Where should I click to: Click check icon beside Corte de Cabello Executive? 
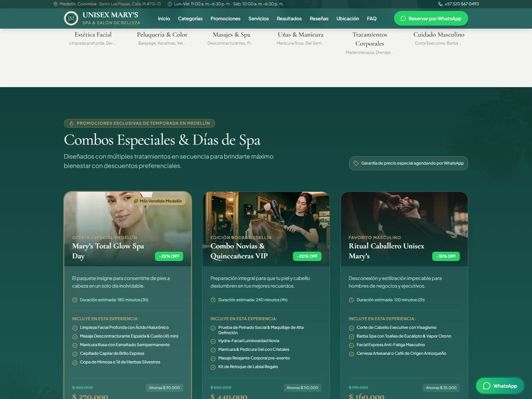click(351, 328)
